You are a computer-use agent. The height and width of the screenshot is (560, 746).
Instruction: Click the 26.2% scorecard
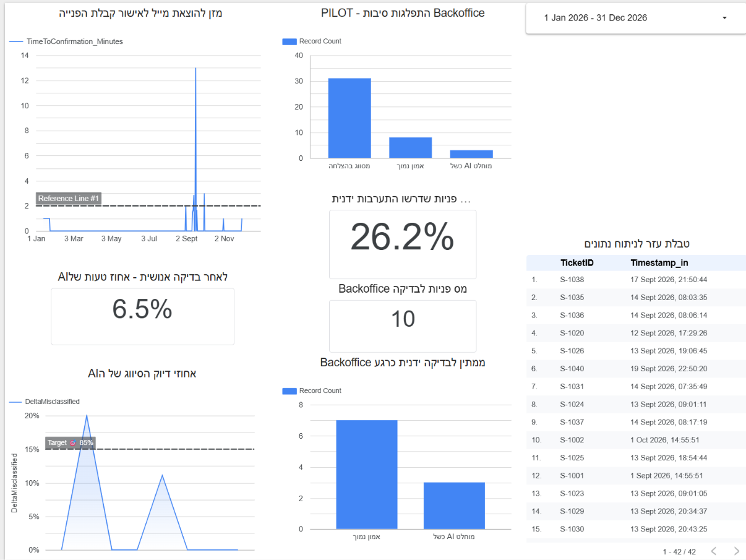403,244
